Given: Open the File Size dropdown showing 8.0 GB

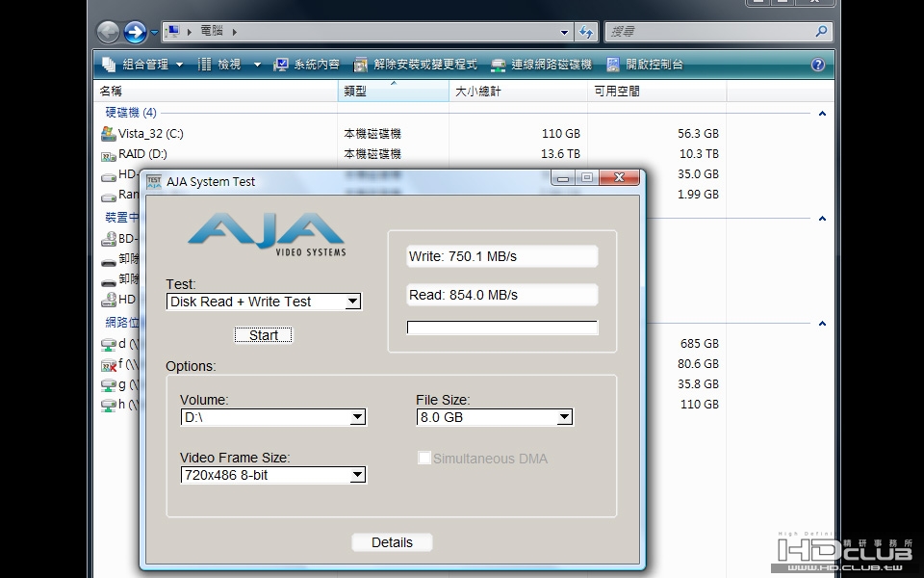Looking at the screenshot, I should point(495,417).
